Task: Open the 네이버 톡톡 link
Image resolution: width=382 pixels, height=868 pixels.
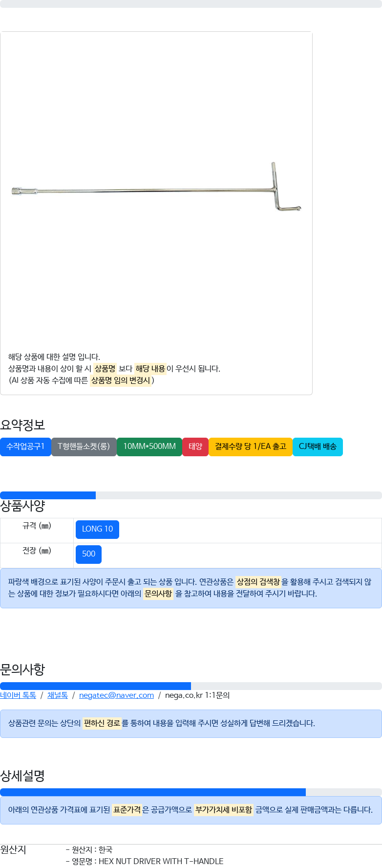Action: pos(18,695)
